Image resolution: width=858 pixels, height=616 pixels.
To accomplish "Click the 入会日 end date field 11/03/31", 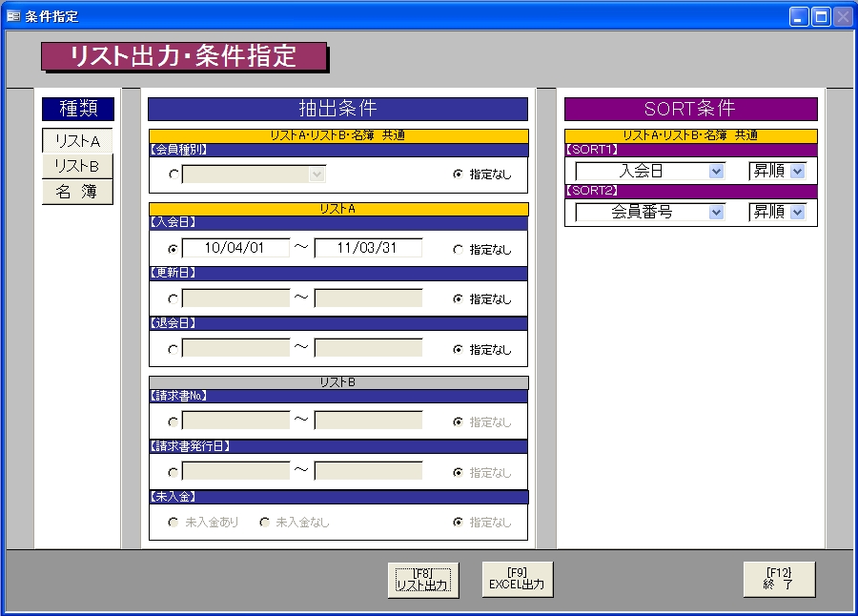I will click(x=368, y=248).
